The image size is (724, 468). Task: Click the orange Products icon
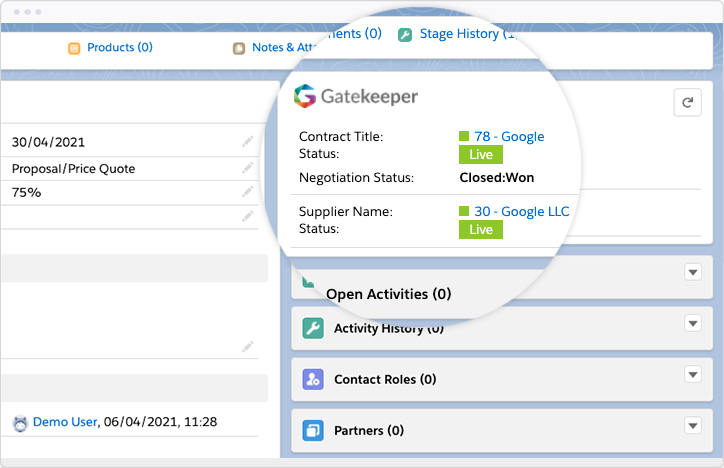(x=74, y=48)
